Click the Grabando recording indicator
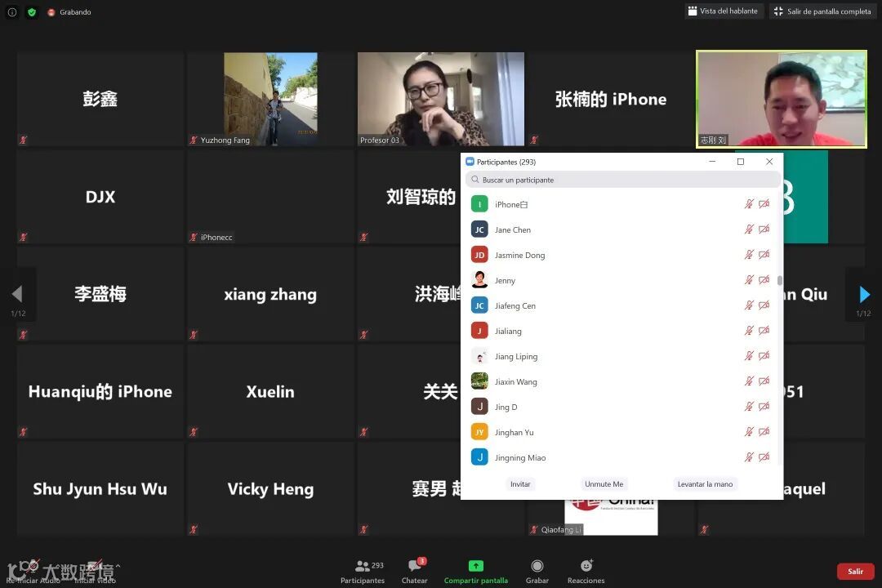 click(69, 11)
